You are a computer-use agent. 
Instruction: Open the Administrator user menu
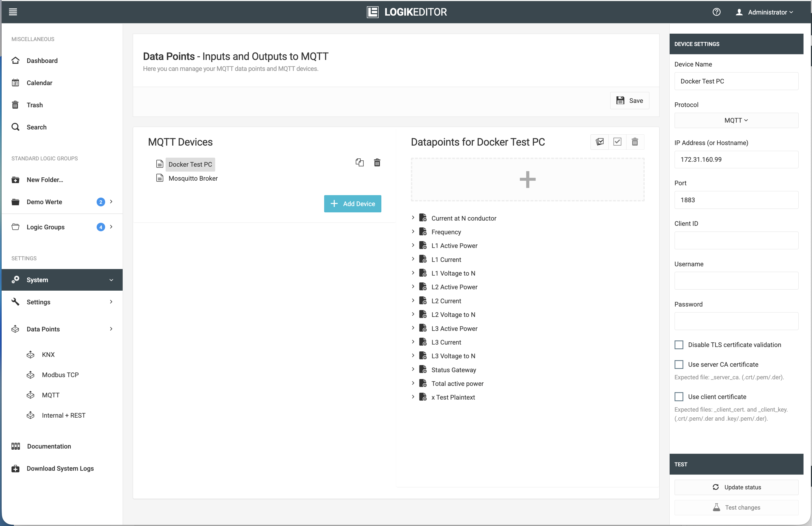pyautogui.click(x=764, y=12)
